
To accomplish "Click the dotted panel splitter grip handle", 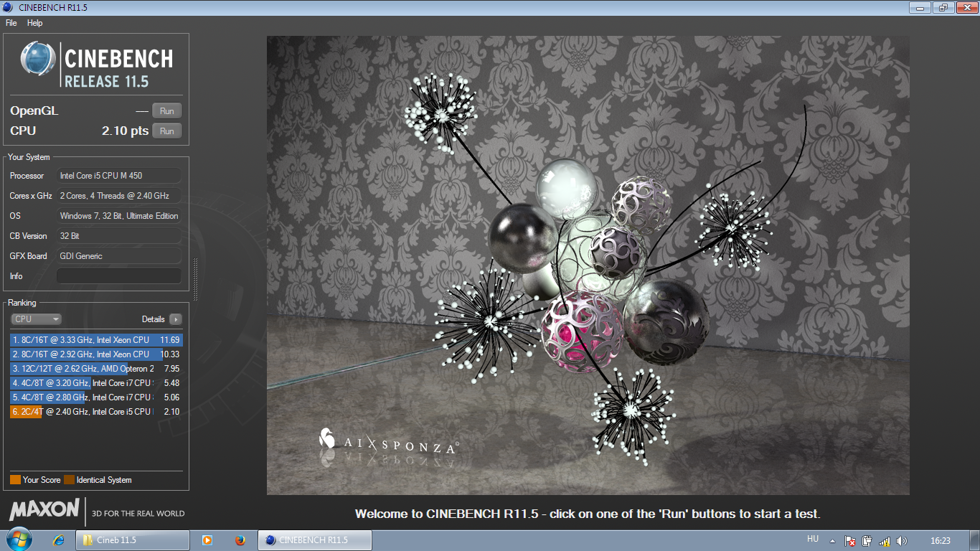I will coord(195,280).
